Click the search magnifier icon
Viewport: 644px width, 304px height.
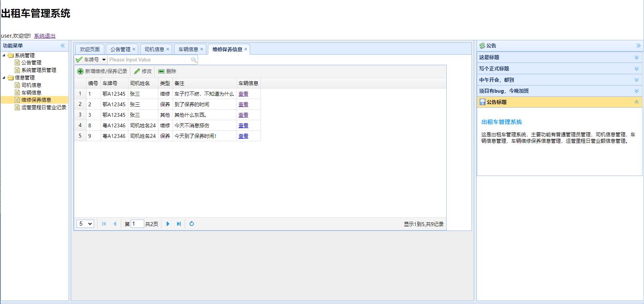coord(194,60)
